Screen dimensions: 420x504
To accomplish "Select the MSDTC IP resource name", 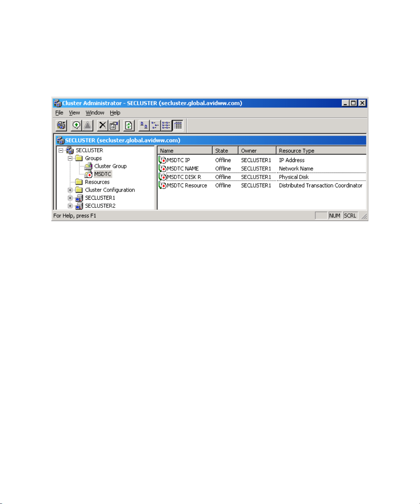I will point(178,160).
